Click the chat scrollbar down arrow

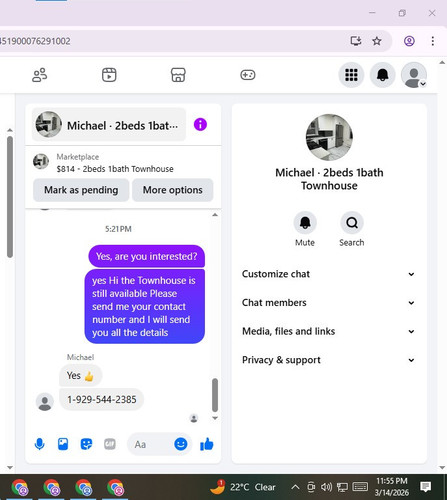pos(215,418)
